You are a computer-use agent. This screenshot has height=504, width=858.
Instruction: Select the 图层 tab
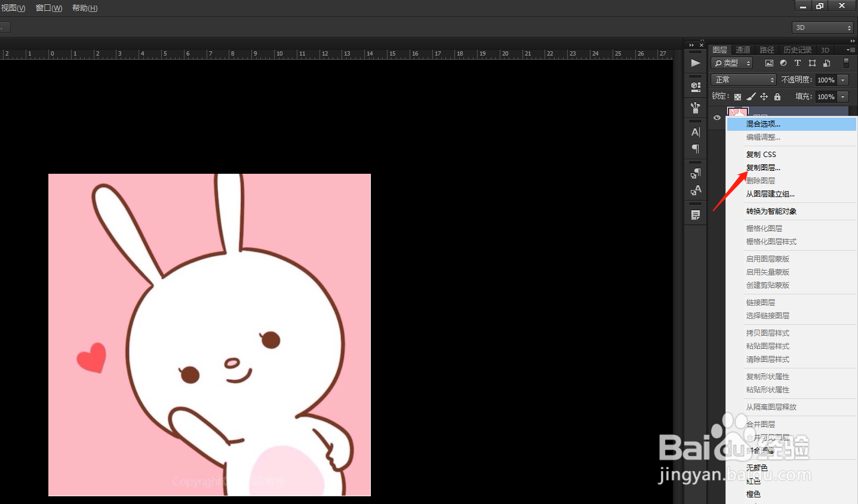point(719,50)
